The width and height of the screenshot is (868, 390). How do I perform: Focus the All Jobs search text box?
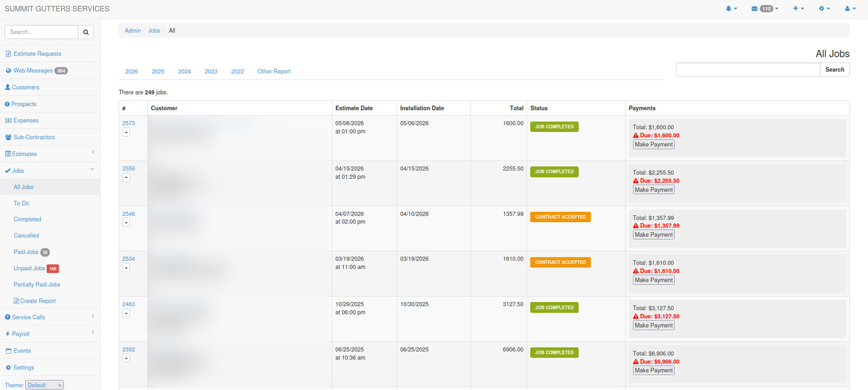point(748,70)
